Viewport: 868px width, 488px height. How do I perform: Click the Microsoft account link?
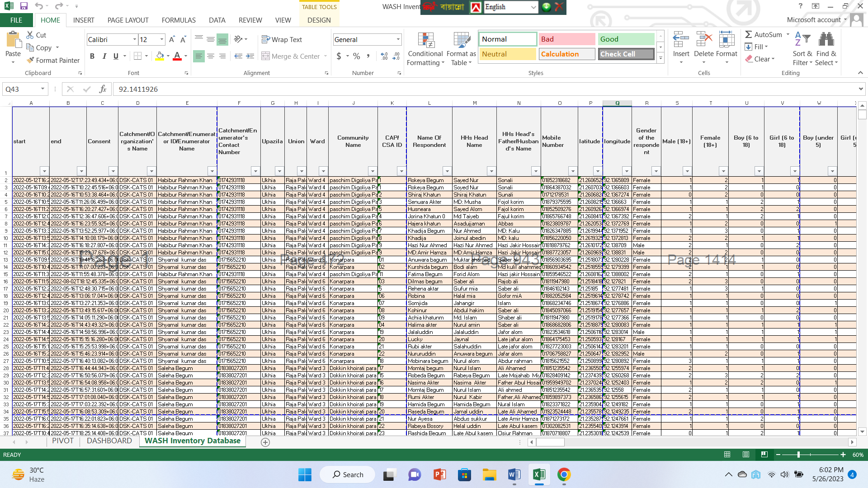tap(813, 20)
